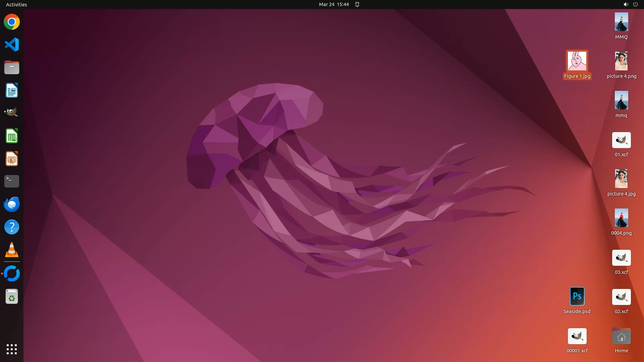Image resolution: width=644 pixels, height=362 pixels.
Task: Launch LibreOffice Calc spreadsheet app
Action: click(12, 136)
